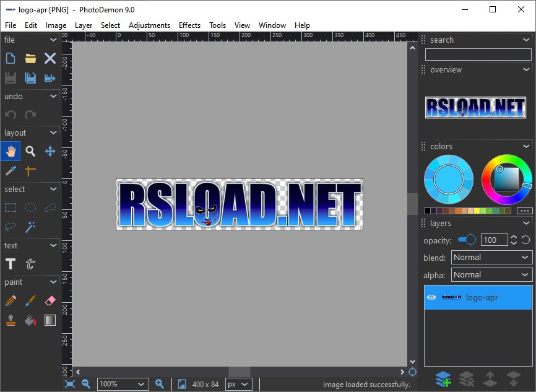Click the Save copy icon
536x392 pixels.
click(30, 78)
